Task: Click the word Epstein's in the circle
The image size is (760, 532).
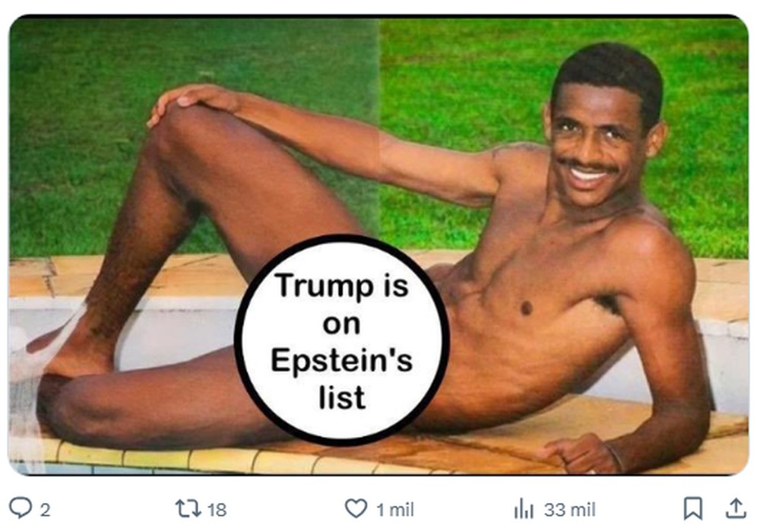Action: [342, 361]
